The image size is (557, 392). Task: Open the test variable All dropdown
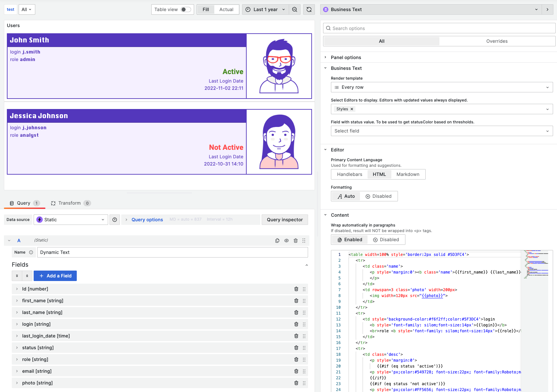point(27,9)
